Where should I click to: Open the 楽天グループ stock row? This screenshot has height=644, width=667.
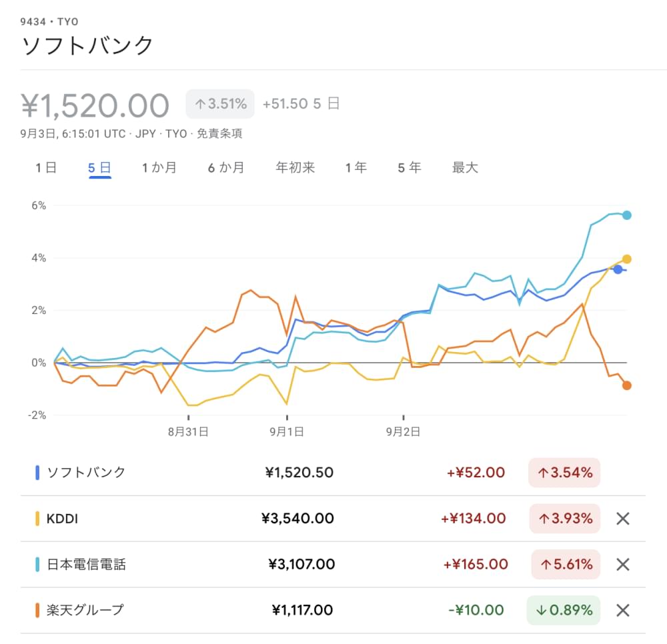[85, 610]
